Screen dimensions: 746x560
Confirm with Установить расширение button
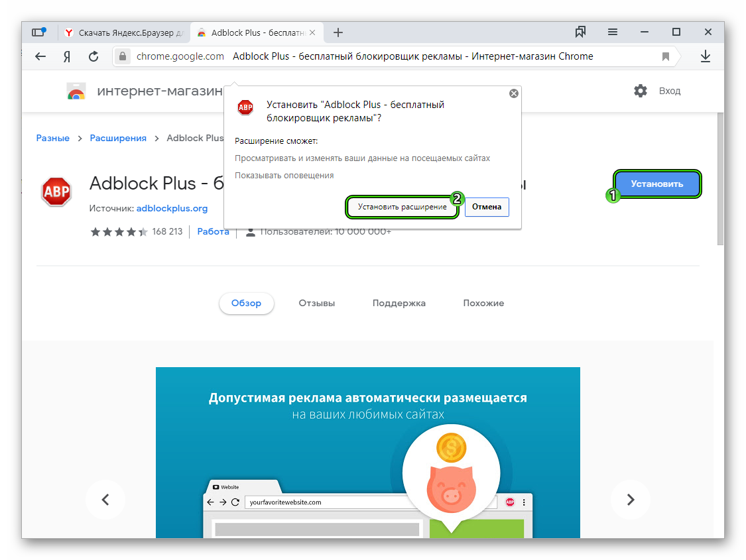tap(402, 207)
